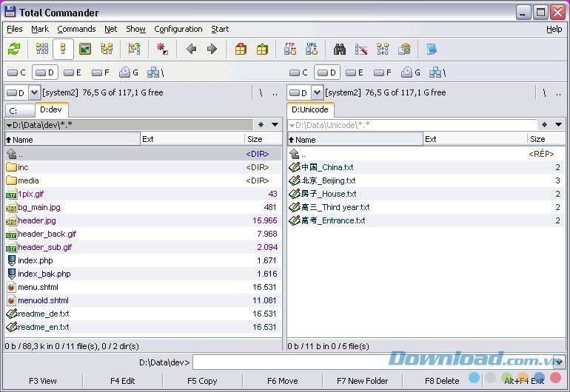Screen dimensions: 570x392
Task: Click the Pack files gift-box icon
Action: tap(241, 50)
